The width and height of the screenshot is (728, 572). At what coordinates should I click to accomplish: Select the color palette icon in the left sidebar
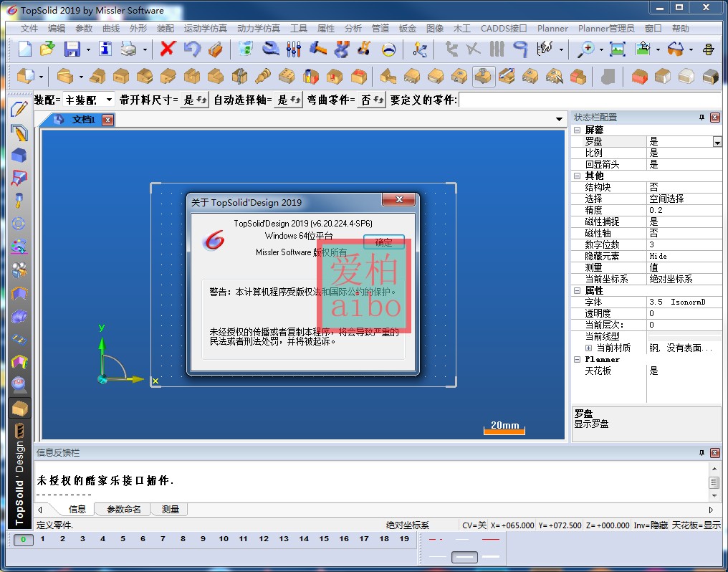point(19,246)
